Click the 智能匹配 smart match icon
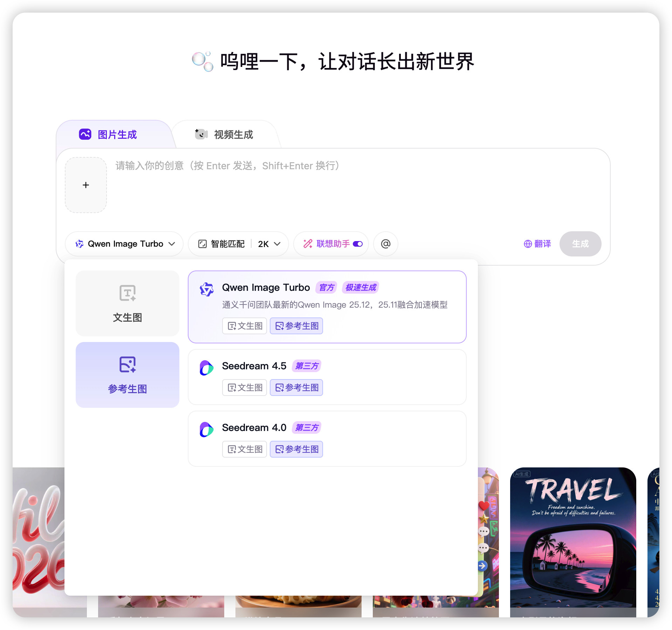The height and width of the screenshot is (630, 672). (203, 244)
